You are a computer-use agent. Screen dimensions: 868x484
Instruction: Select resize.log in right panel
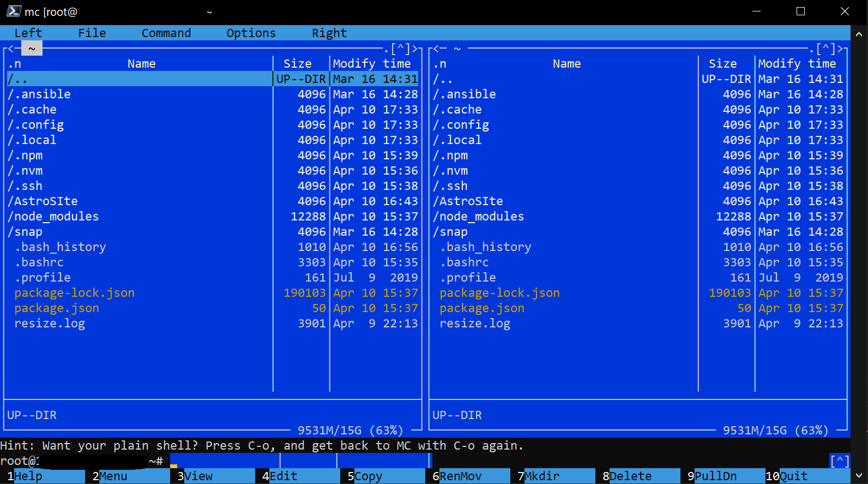click(638, 324)
